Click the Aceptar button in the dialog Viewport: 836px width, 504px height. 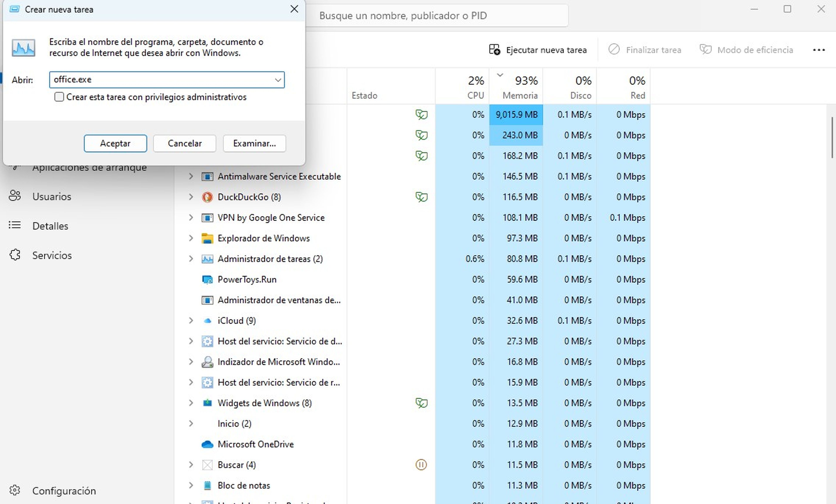coord(115,143)
